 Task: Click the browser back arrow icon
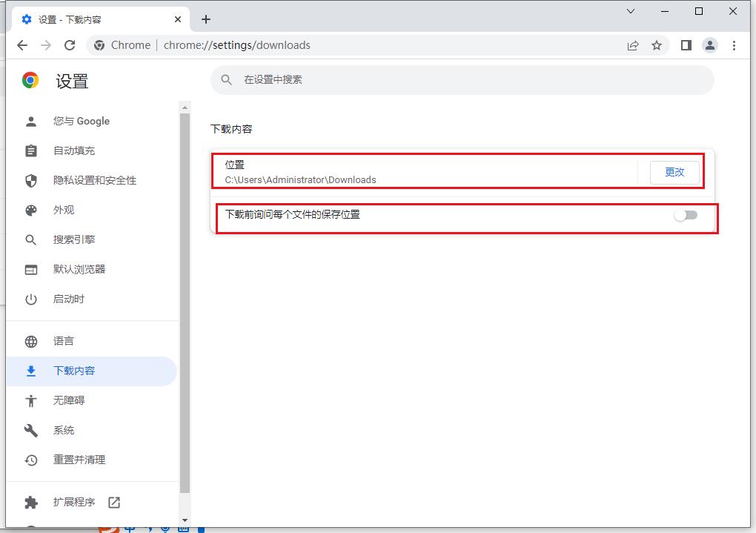click(22, 45)
